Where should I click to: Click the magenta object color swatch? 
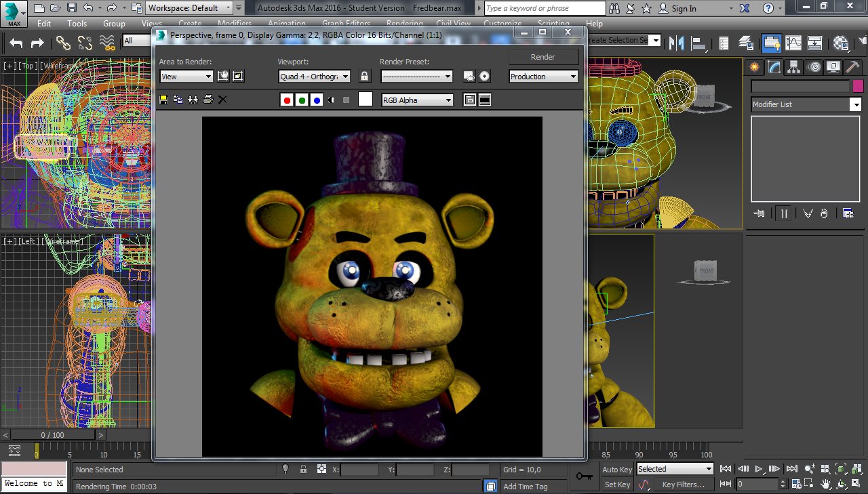coord(858,86)
